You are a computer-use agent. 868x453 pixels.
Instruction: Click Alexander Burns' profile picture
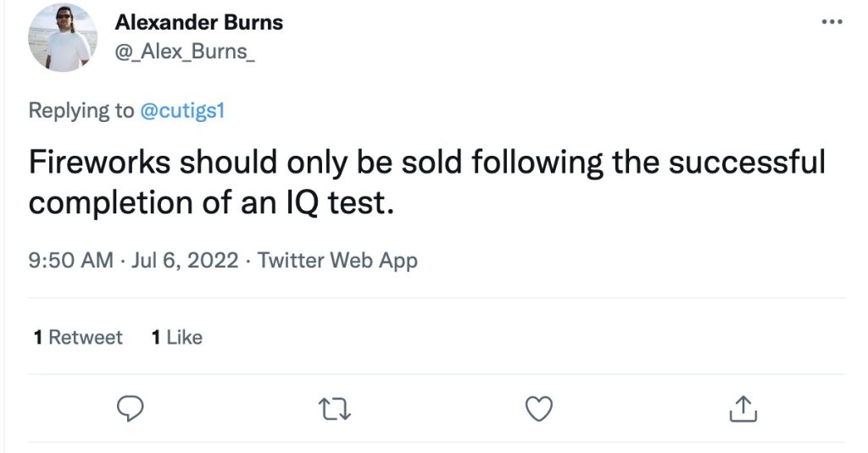point(63,38)
